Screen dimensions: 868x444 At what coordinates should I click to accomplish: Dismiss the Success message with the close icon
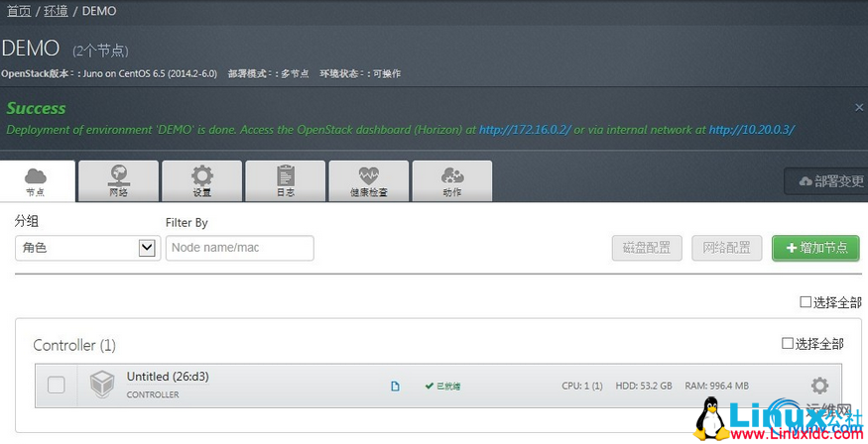pos(859,107)
